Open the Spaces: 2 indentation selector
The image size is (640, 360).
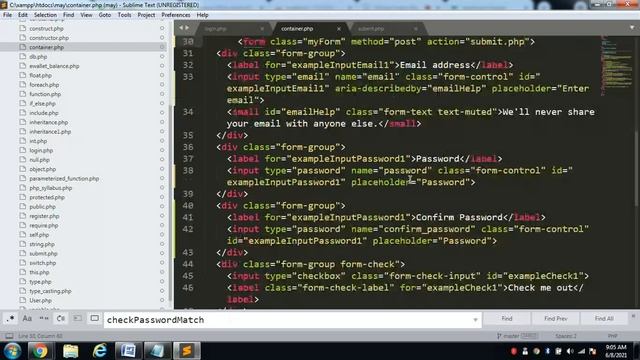click(x=566, y=336)
